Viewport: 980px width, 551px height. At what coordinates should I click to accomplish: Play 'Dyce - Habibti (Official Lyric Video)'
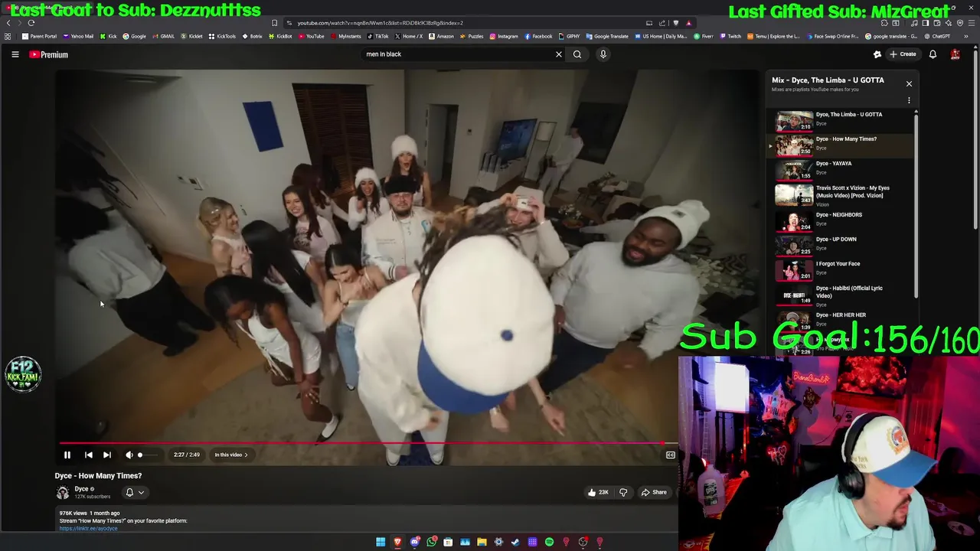click(841, 295)
